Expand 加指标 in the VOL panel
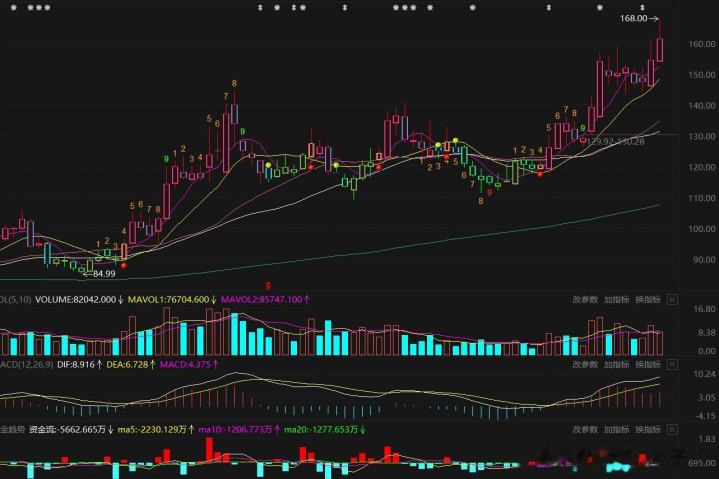 click(616, 299)
